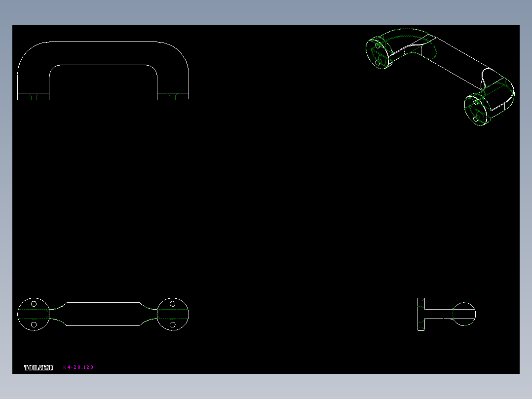Image resolution: width=532 pixels, height=399 pixels.
Task: Select the magenta K4-20.120 part number
Action: coord(78,367)
